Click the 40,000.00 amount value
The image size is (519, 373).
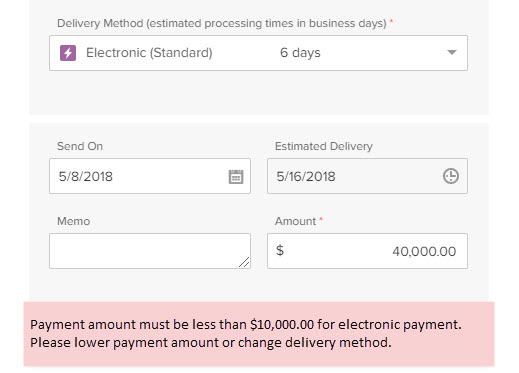424,251
